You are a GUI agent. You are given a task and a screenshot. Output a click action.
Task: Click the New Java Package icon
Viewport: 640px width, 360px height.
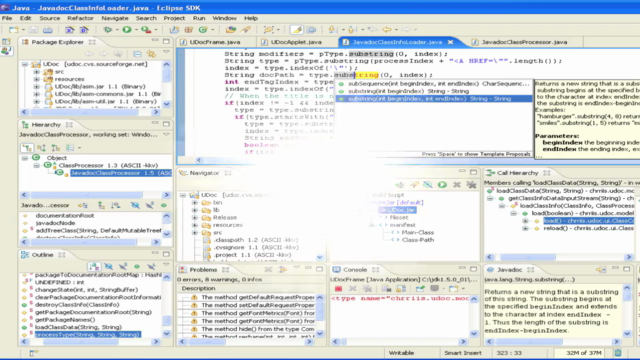pyautogui.click(x=189, y=29)
